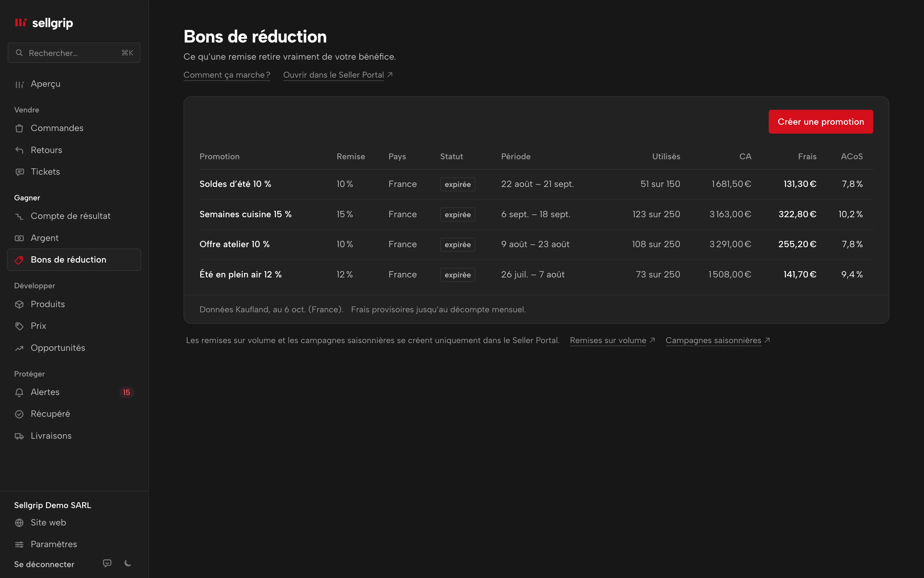Open the Aperçu menu item

pyautogui.click(x=74, y=84)
